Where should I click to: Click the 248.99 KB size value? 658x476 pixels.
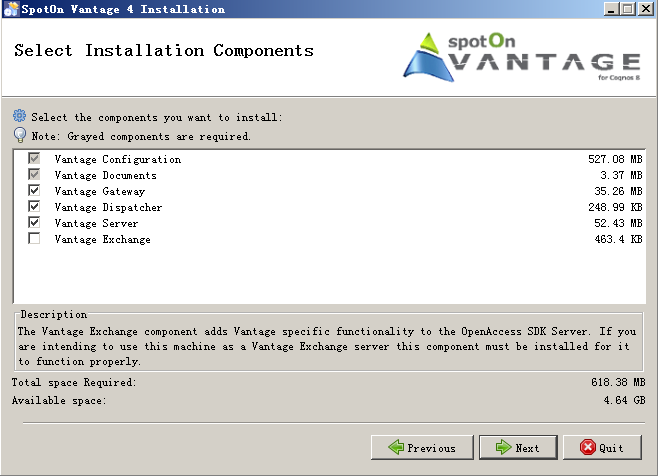point(615,207)
